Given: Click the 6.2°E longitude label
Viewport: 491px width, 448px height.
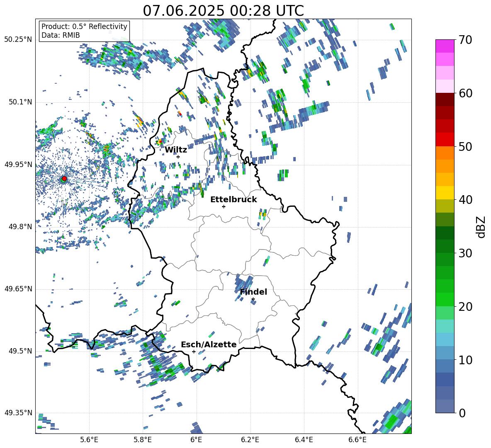Looking at the screenshot, I should pyautogui.click(x=250, y=440).
